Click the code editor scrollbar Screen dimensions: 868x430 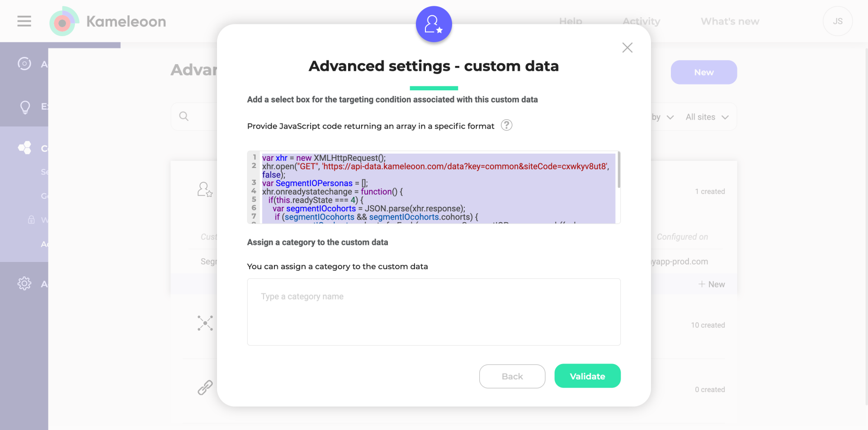[x=618, y=170]
